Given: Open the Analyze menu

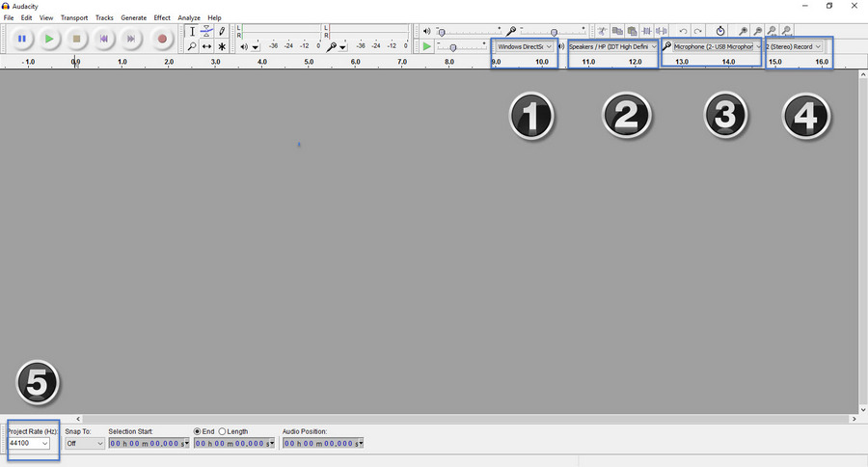Looking at the screenshot, I should pos(189,17).
